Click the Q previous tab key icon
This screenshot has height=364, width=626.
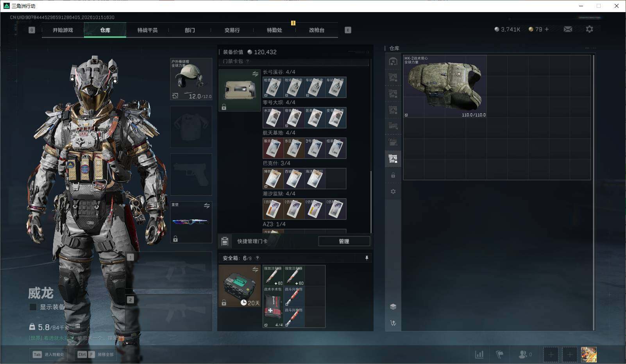point(32,30)
